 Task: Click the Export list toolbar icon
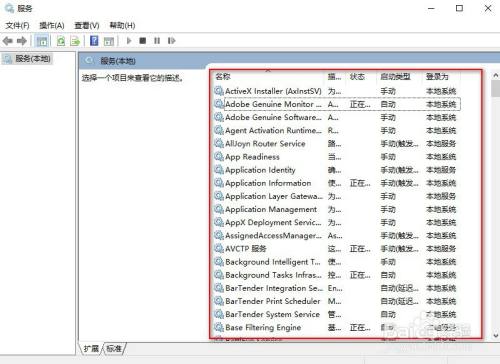[75, 41]
